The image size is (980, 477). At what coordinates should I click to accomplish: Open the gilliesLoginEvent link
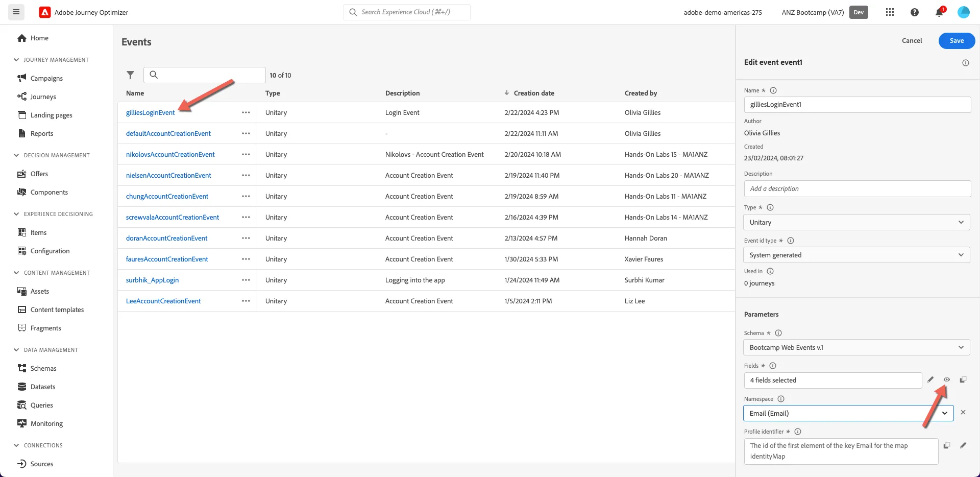pos(150,112)
